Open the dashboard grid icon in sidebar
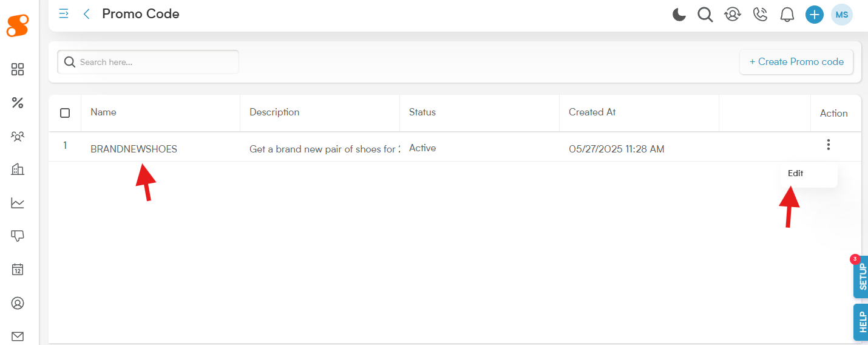The width and height of the screenshot is (868, 345). [18, 69]
